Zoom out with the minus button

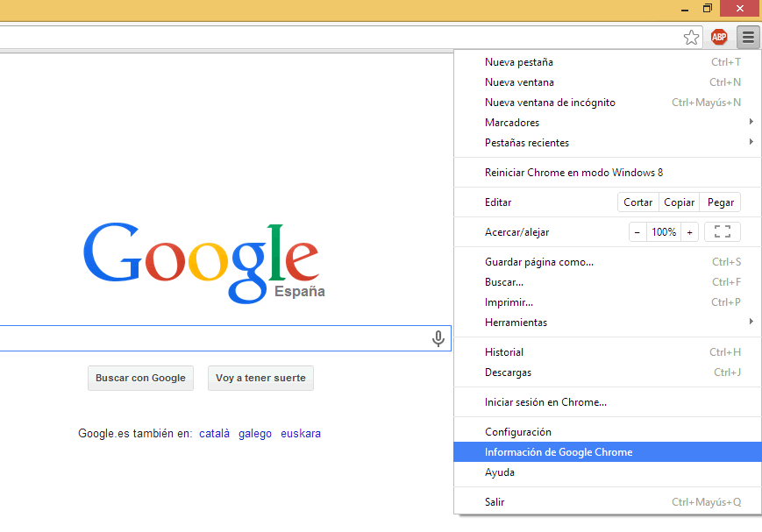coord(637,232)
